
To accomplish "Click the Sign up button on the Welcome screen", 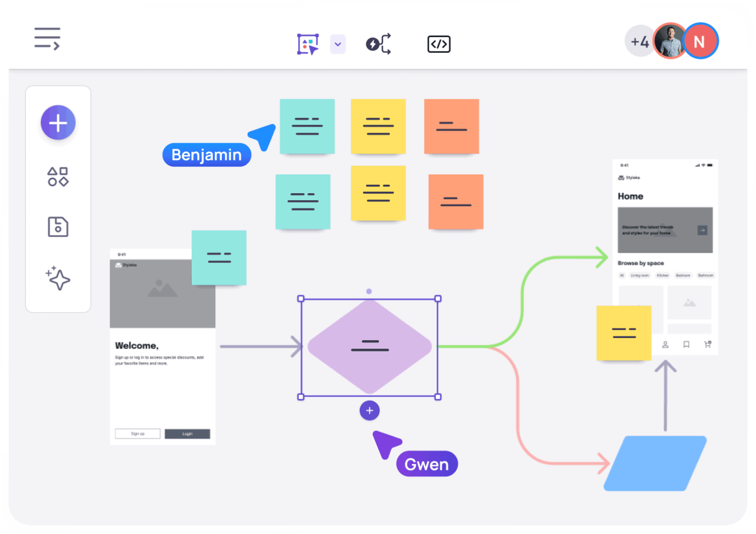I will pos(137,434).
